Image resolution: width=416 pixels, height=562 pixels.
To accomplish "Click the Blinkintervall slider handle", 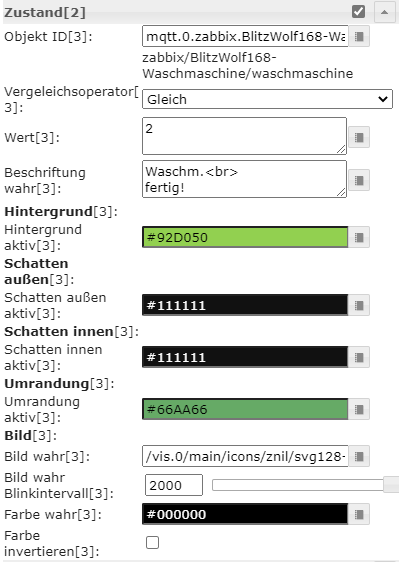I will (391, 485).
